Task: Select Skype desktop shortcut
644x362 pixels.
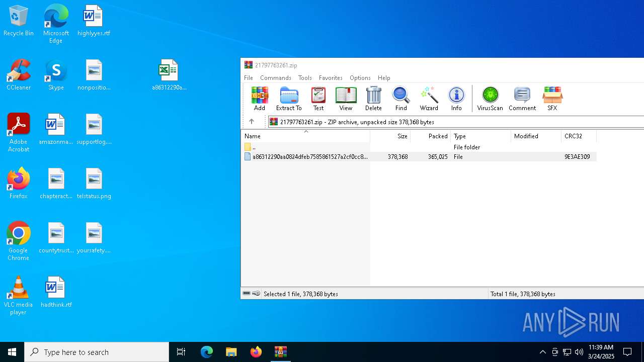Action: [x=56, y=75]
